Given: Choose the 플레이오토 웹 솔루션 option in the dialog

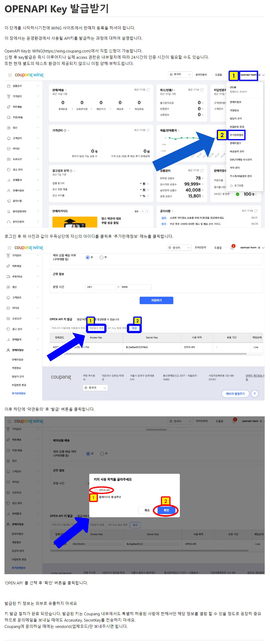Looking at the screenshot, I should click(110, 497).
